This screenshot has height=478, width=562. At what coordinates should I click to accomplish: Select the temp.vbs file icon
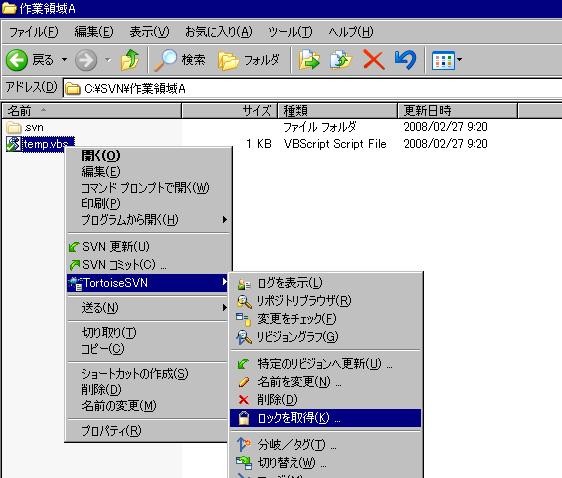13,144
